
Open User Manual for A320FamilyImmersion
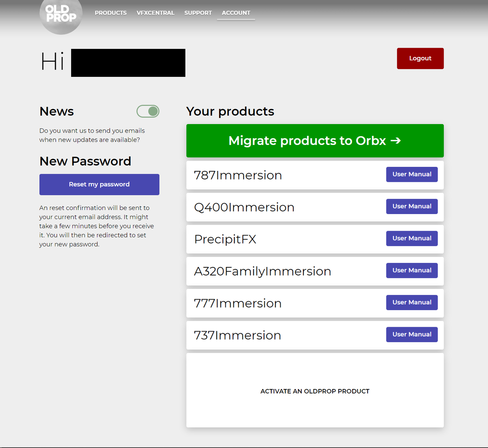coord(412,270)
